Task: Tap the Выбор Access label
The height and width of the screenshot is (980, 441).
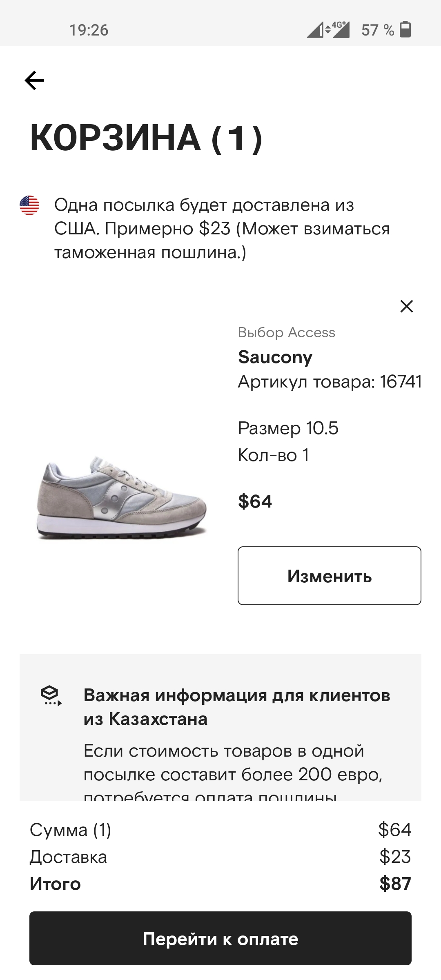Action: [287, 332]
